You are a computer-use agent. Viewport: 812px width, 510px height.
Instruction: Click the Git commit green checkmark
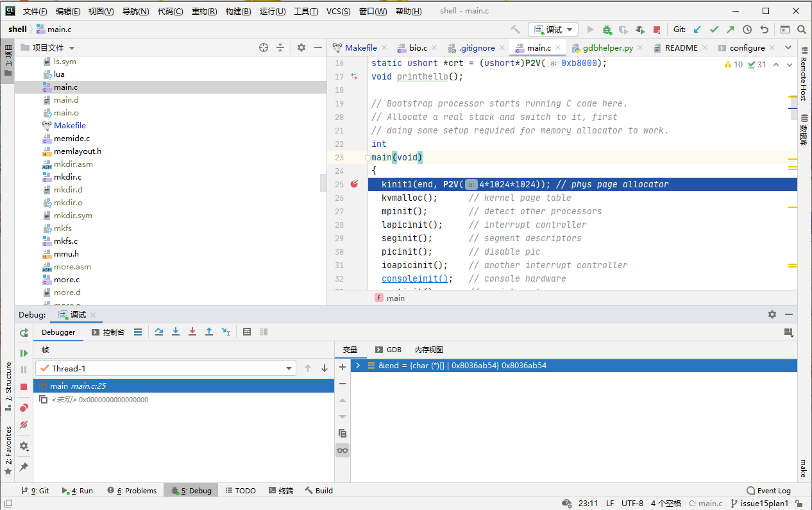coord(714,30)
